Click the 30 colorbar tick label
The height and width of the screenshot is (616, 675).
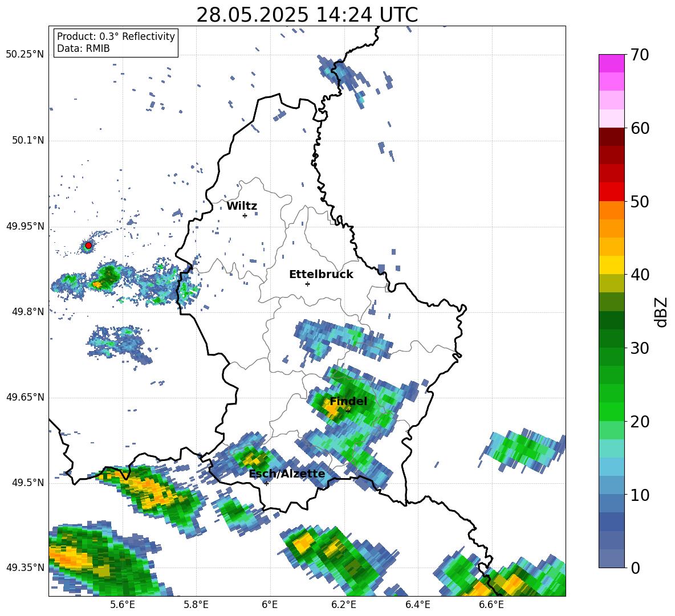(x=640, y=348)
